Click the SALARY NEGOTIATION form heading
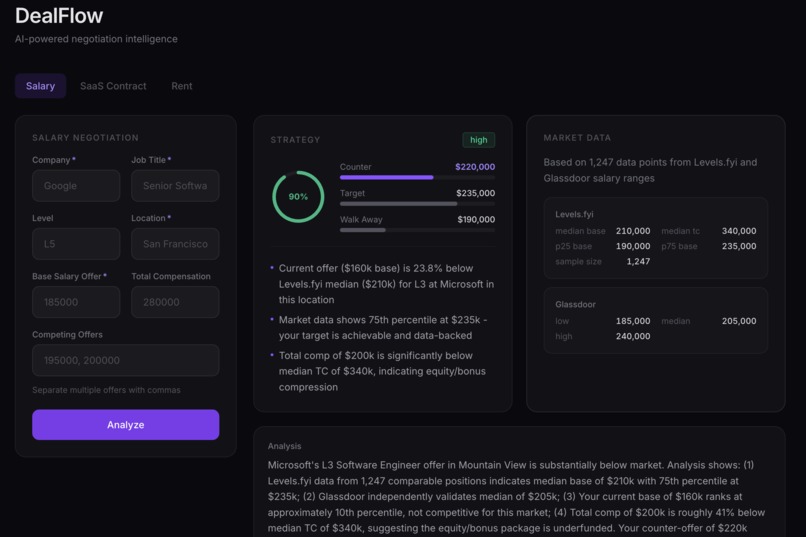 pyautogui.click(x=85, y=138)
